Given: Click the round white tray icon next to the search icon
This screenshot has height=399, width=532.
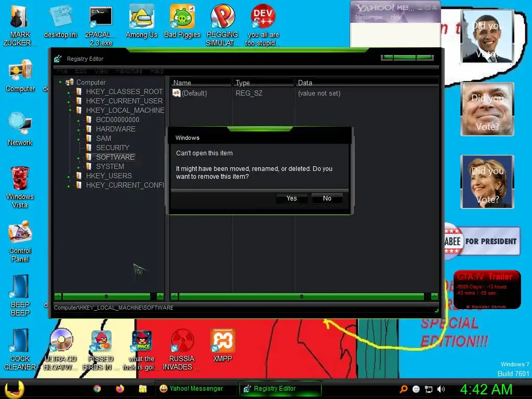Looking at the screenshot, I should pyautogui.click(x=416, y=389).
